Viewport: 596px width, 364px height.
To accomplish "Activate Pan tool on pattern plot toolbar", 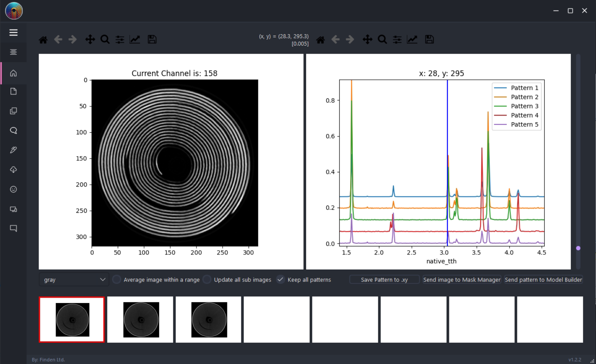I will click(x=367, y=39).
